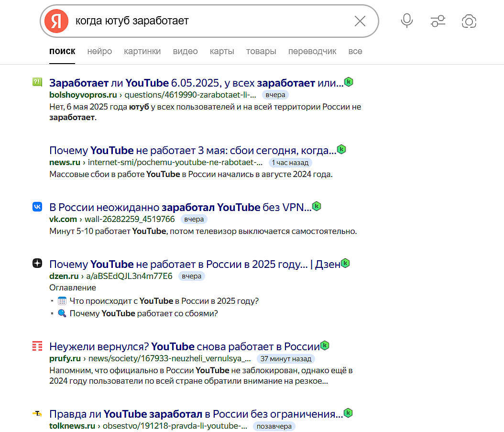
Task: Switch to the 'видео' tab
Action: click(x=185, y=51)
